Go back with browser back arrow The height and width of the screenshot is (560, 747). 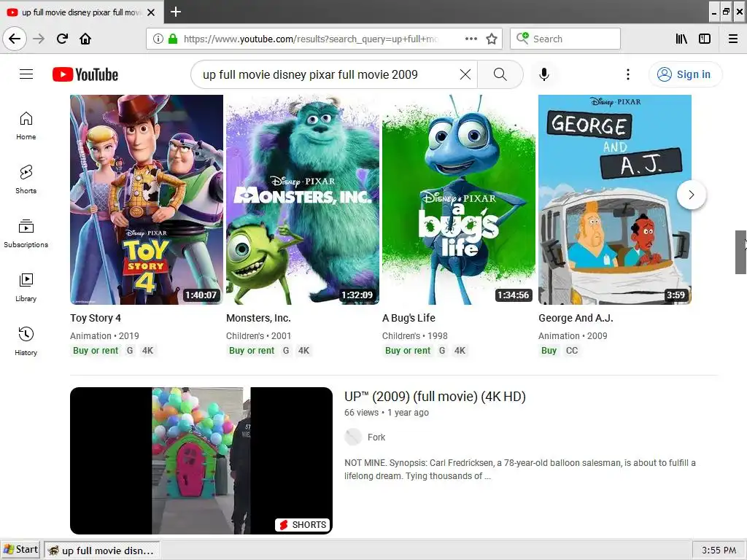tap(15, 39)
